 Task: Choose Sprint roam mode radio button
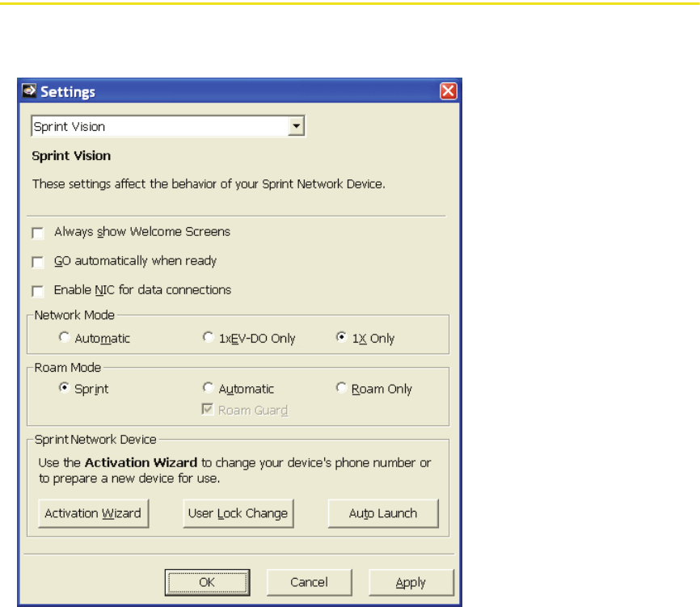pyautogui.click(x=65, y=387)
